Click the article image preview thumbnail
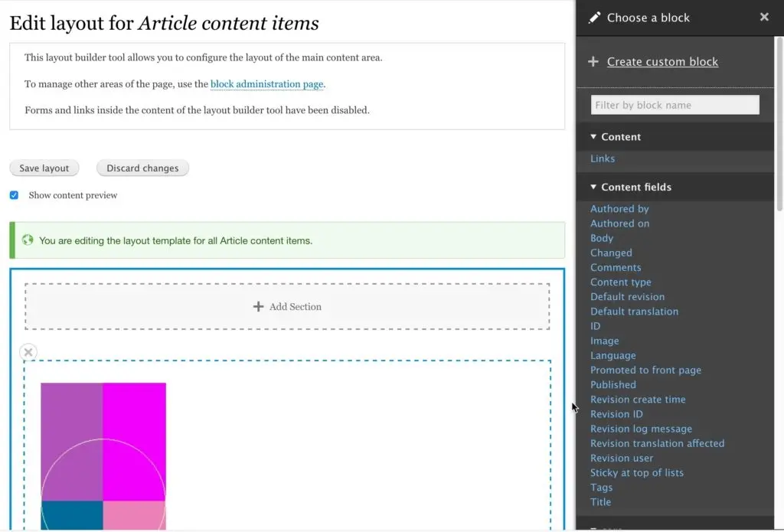Image resolution: width=784 pixels, height=532 pixels. (103, 456)
